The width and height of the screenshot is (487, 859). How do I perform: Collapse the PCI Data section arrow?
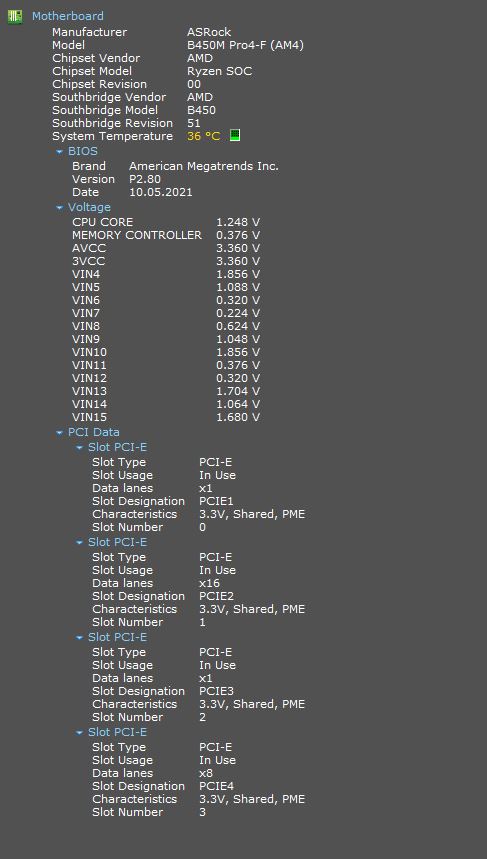tap(60, 433)
